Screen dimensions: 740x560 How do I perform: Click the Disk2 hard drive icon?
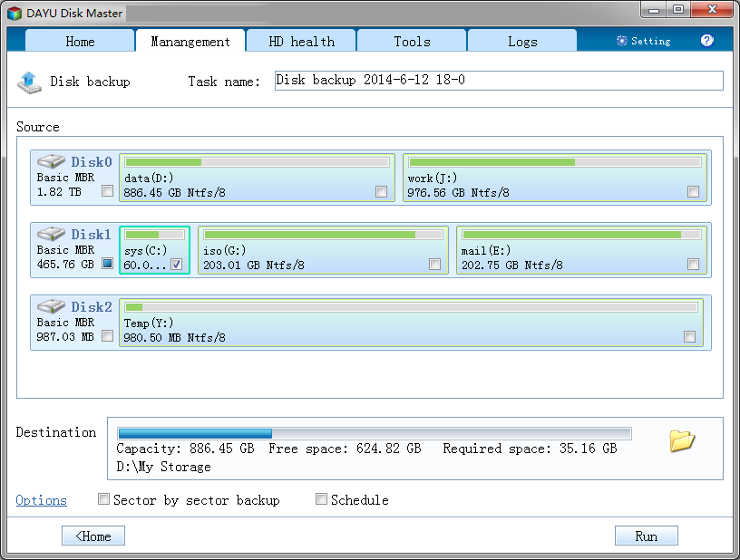point(51,306)
